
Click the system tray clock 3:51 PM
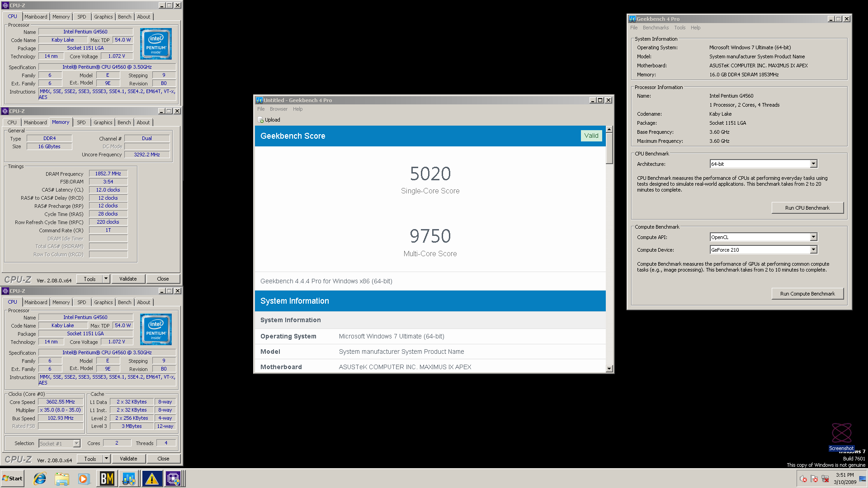[844, 475]
